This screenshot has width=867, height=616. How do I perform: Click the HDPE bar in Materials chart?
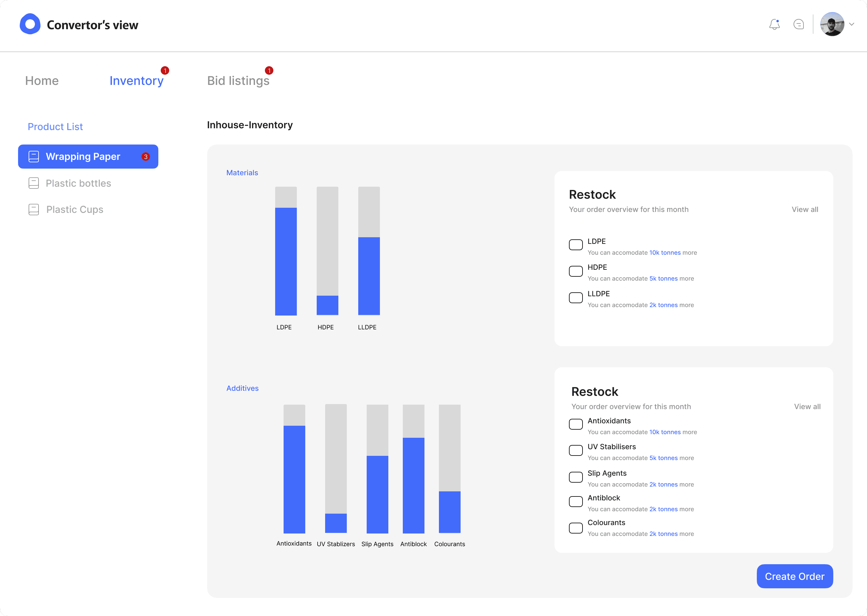[x=327, y=305]
